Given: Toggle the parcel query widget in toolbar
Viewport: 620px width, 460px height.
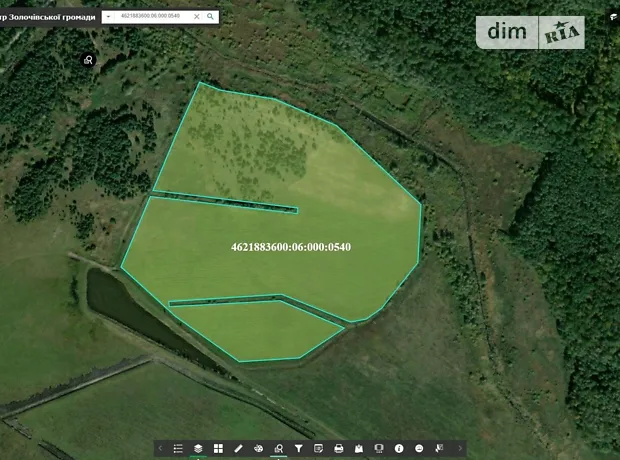Looking at the screenshot, I should (278, 448).
